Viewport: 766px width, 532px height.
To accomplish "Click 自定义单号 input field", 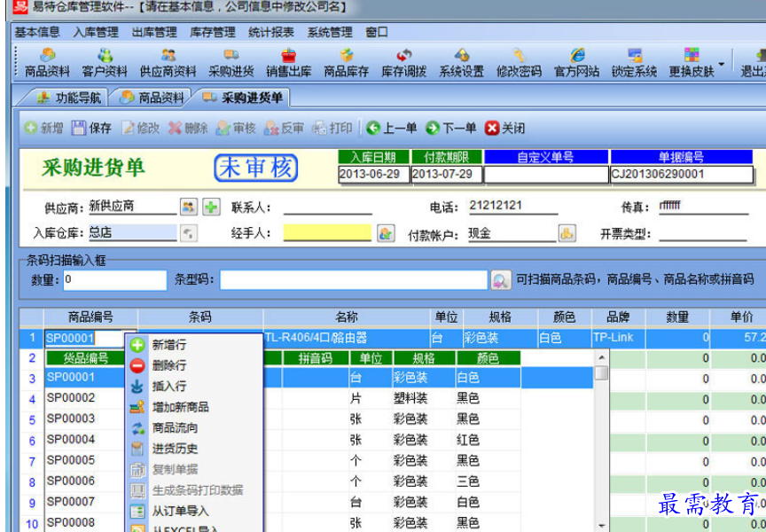I will point(546,175).
